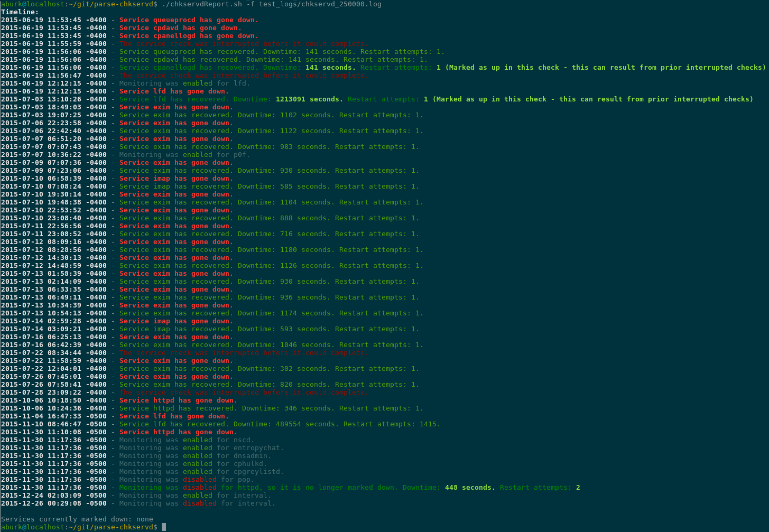
Task: Click the '1213091 seconds.' downtime value
Action: tap(310, 99)
